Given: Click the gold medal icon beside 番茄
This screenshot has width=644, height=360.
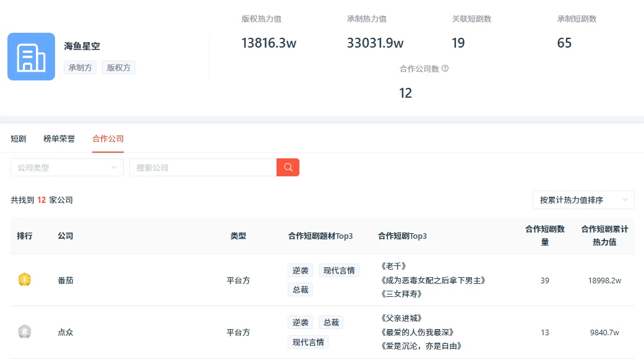Looking at the screenshot, I should click(x=25, y=280).
